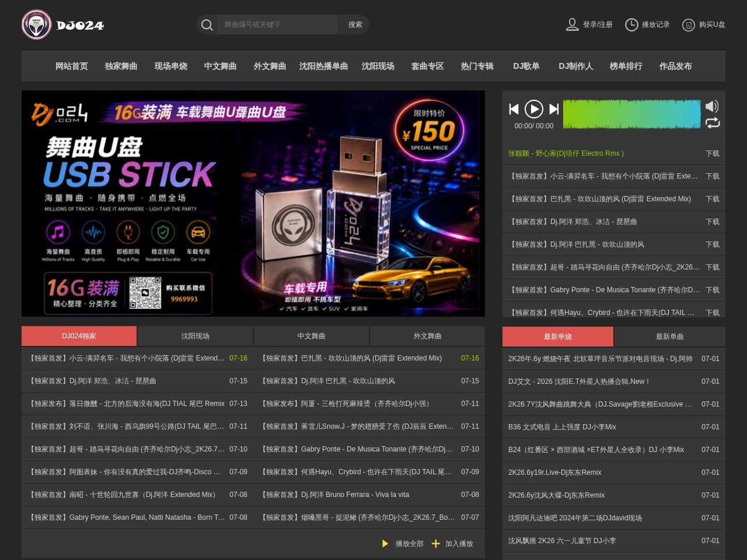Viewport: 747px width, 560px height.
Task: Open song 烟嗓黑哥 - 捉泥鳅
Action: point(357,517)
